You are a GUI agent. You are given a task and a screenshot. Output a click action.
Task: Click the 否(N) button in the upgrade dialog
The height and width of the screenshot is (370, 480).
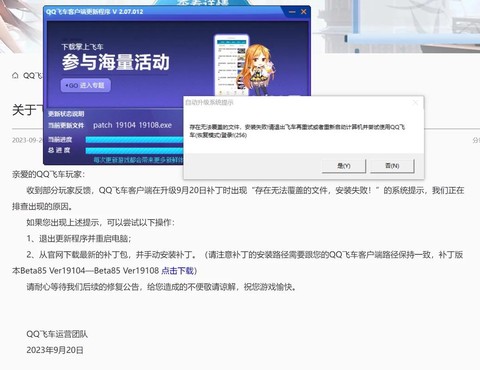click(392, 166)
